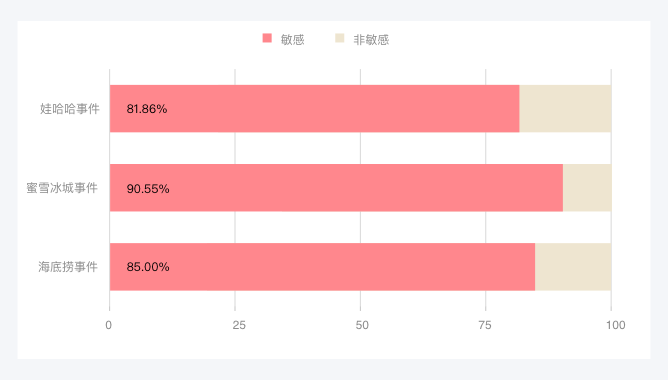The image size is (668, 380).
Task: Click the 81.86% data label
Action: 147,109
